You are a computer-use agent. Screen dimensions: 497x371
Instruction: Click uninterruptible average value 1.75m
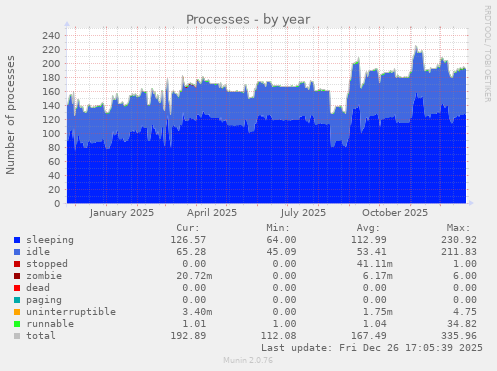click(x=378, y=312)
